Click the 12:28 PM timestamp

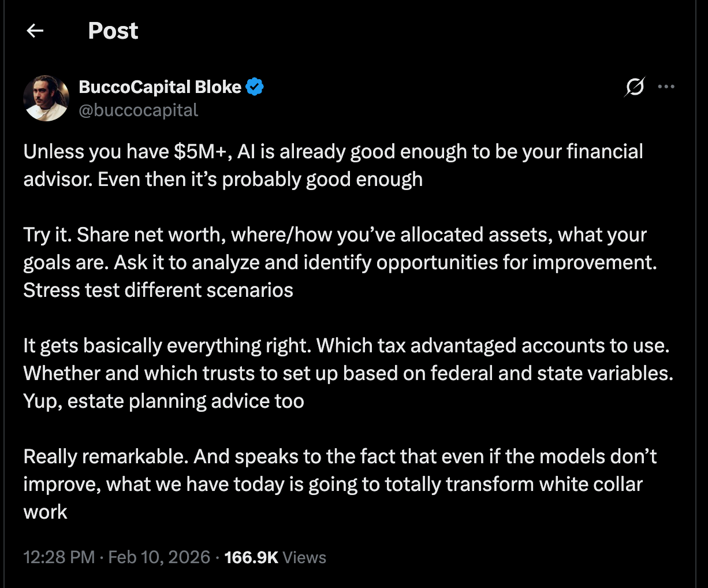click(58, 557)
